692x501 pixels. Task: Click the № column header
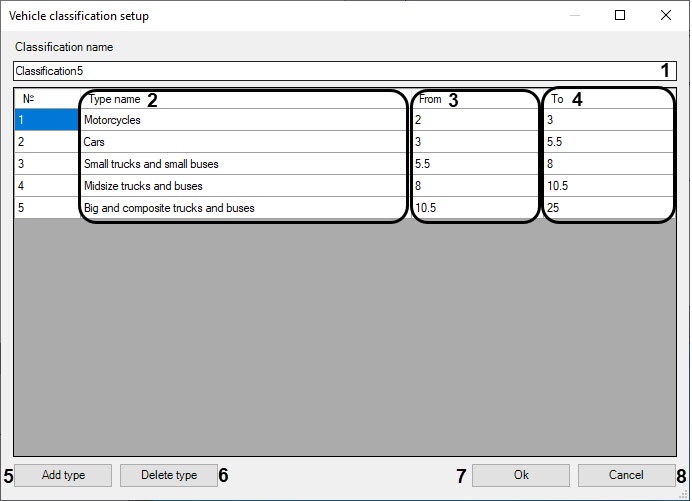point(47,99)
